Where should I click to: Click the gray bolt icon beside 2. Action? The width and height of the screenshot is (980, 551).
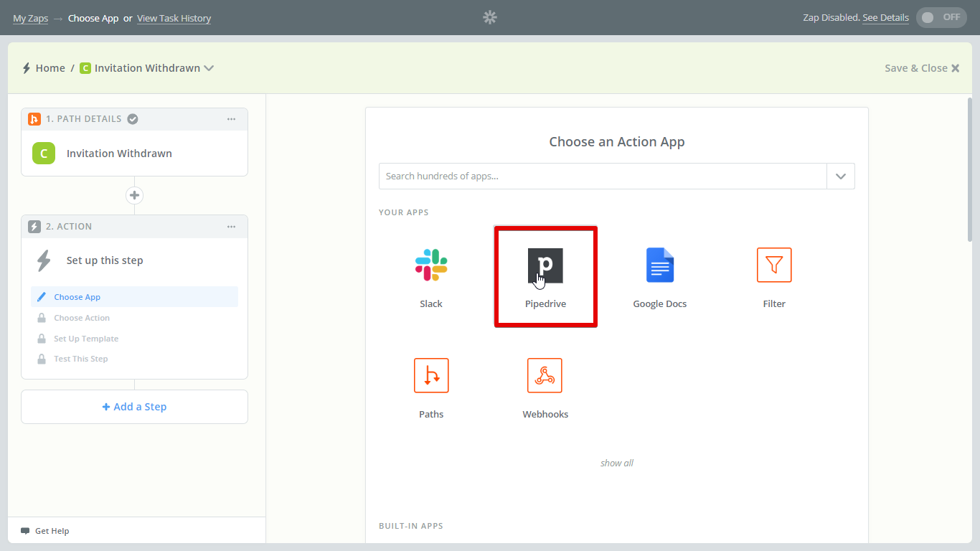pos(34,227)
